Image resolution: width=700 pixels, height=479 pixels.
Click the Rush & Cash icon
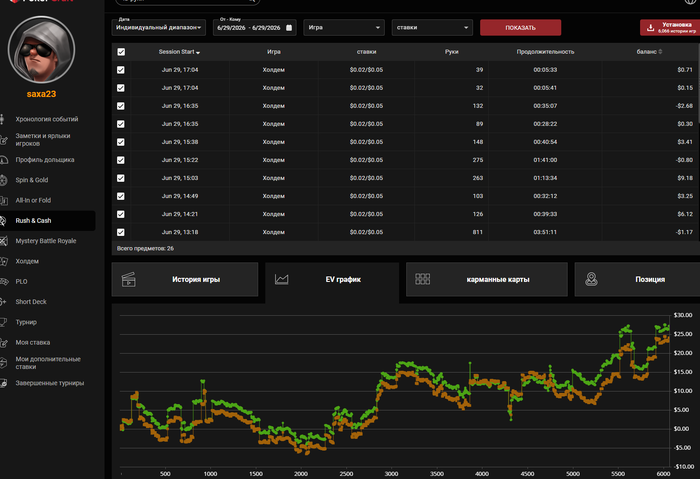pos(4,221)
